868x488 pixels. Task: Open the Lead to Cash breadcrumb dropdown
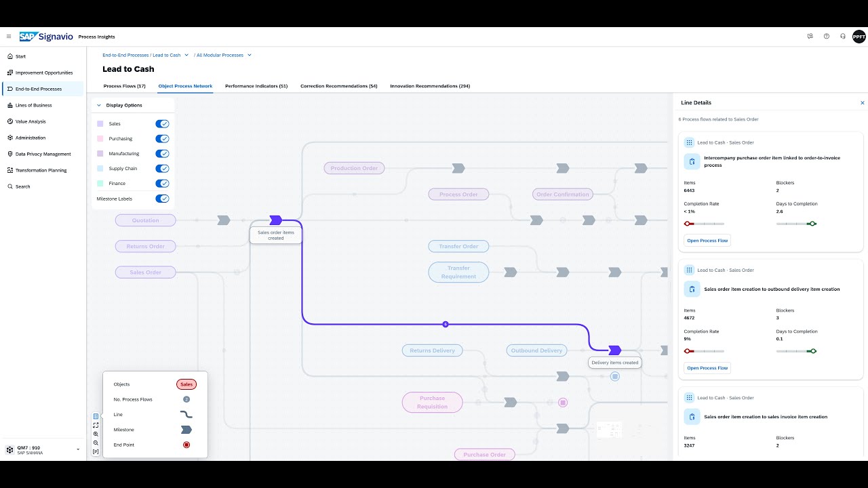[186, 55]
